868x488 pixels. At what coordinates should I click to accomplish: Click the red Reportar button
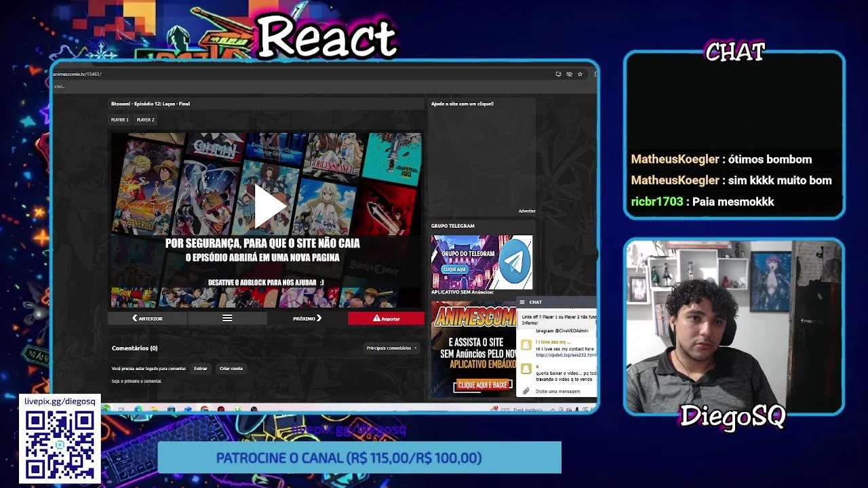pyautogui.click(x=386, y=319)
